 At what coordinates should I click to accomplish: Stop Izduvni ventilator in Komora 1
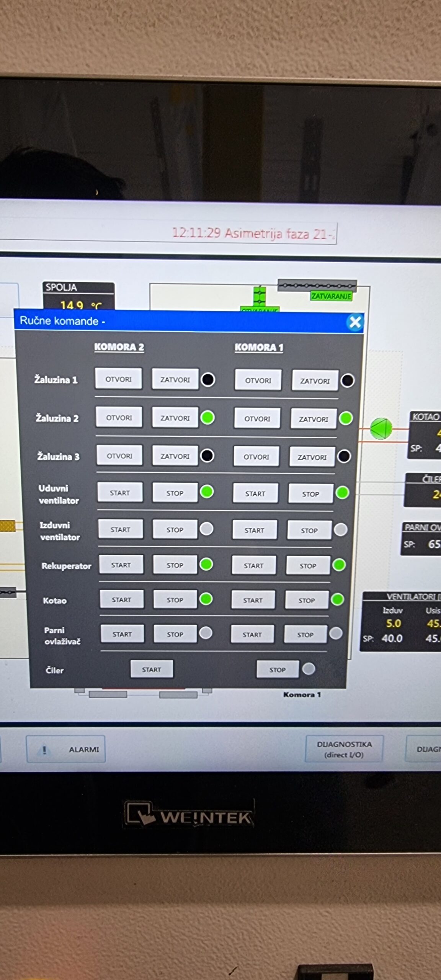(309, 531)
